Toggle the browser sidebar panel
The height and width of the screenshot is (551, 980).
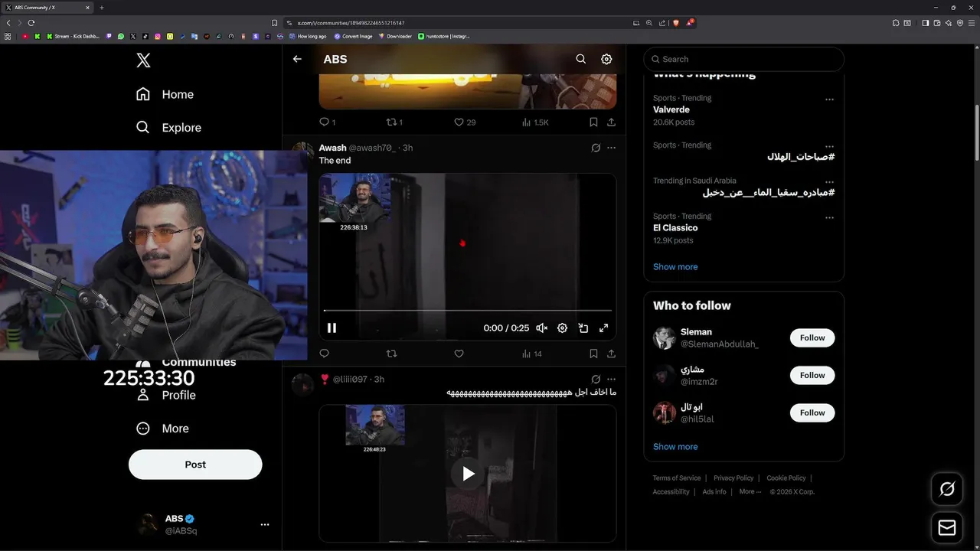click(x=925, y=23)
